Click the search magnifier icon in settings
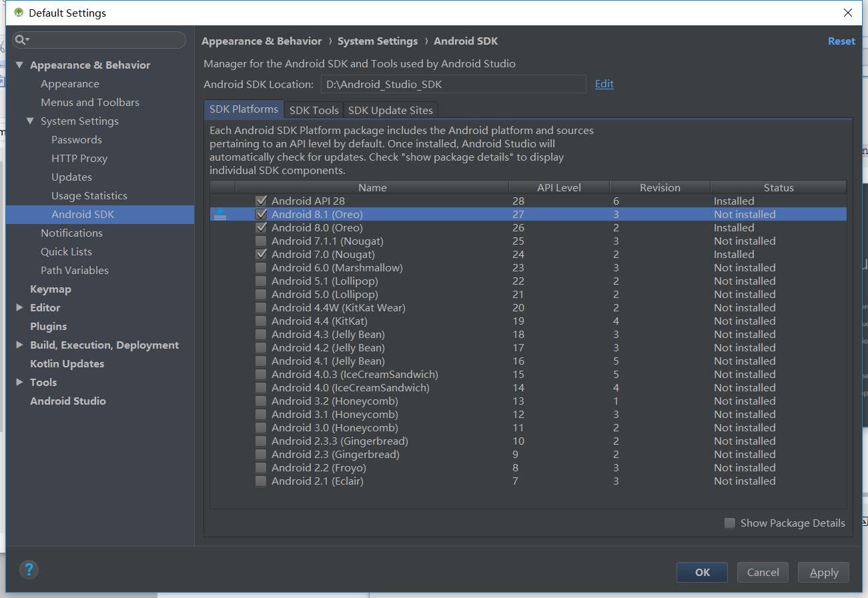This screenshot has width=868, height=598. click(x=21, y=40)
